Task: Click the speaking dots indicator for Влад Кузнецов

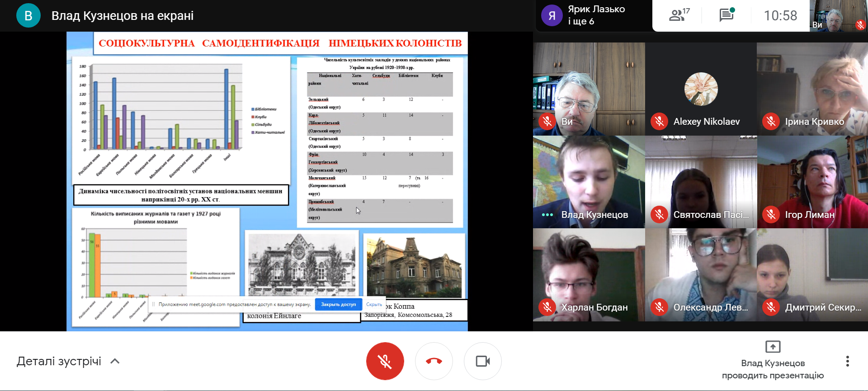Action: pos(547,215)
